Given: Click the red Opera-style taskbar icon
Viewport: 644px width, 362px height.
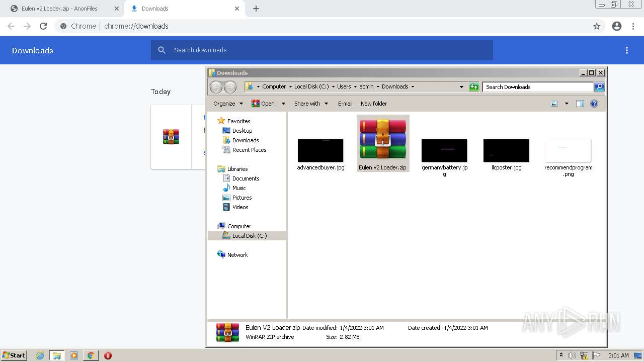Looking at the screenshot, I should pyautogui.click(x=108, y=355).
